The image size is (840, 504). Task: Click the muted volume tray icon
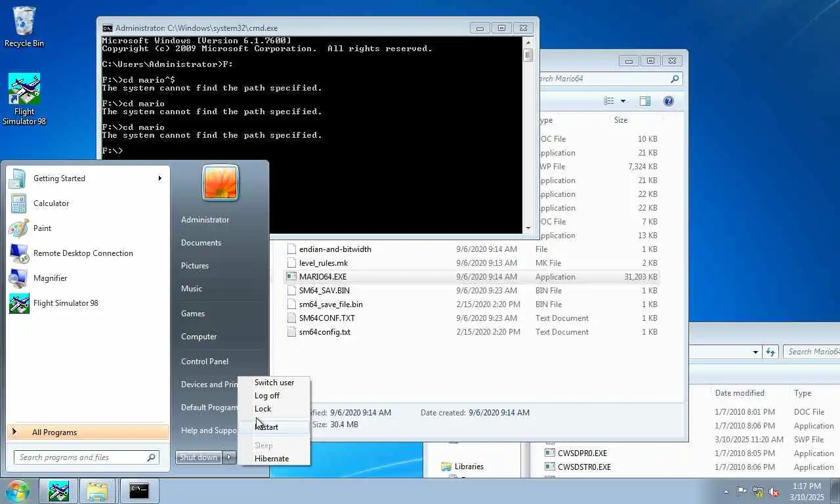(774, 492)
